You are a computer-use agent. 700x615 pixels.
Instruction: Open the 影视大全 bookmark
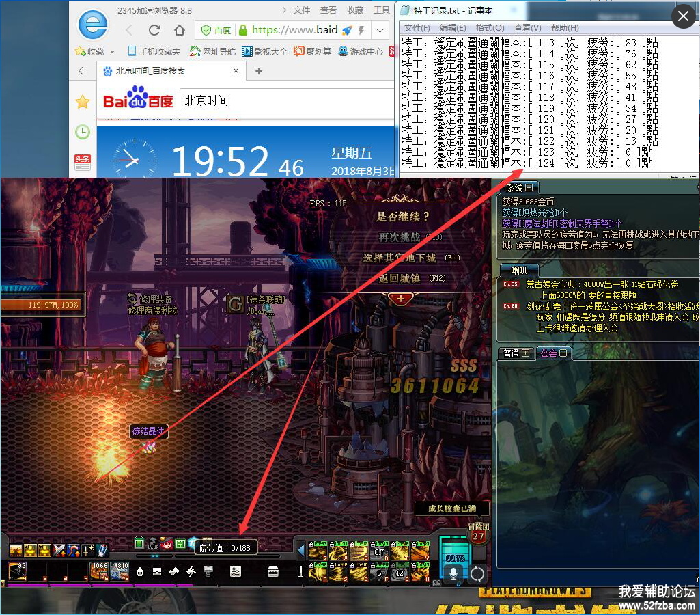pyautogui.click(x=265, y=52)
